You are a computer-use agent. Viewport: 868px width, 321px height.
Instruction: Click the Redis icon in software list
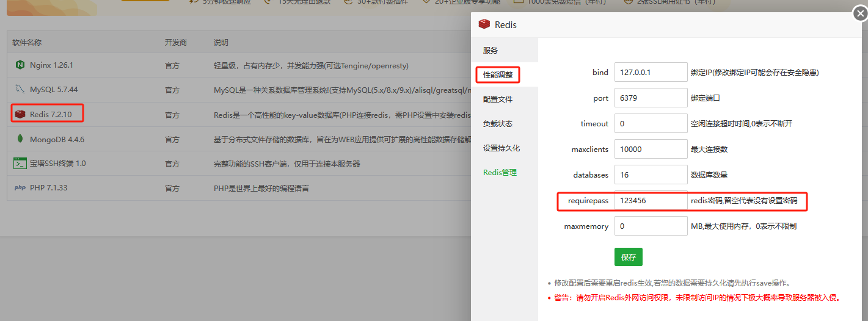click(x=20, y=114)
